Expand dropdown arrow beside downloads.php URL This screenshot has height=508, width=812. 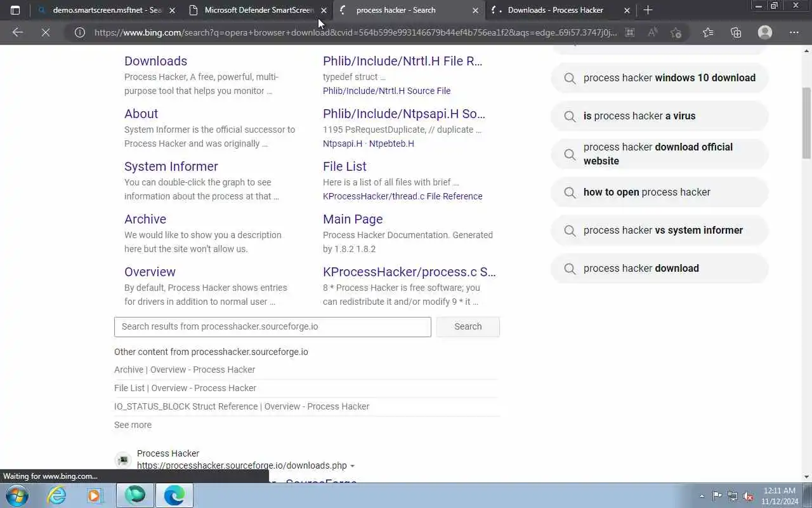point(353,466)
